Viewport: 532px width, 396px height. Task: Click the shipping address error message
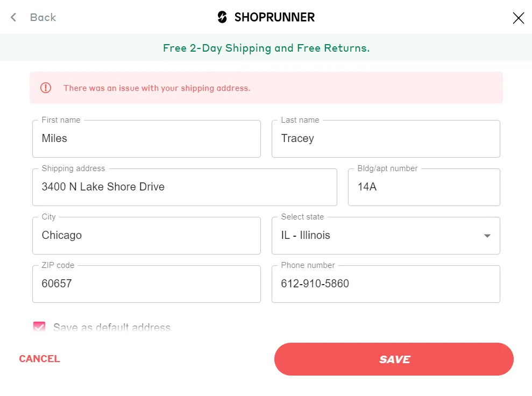(x=157, y=88)
